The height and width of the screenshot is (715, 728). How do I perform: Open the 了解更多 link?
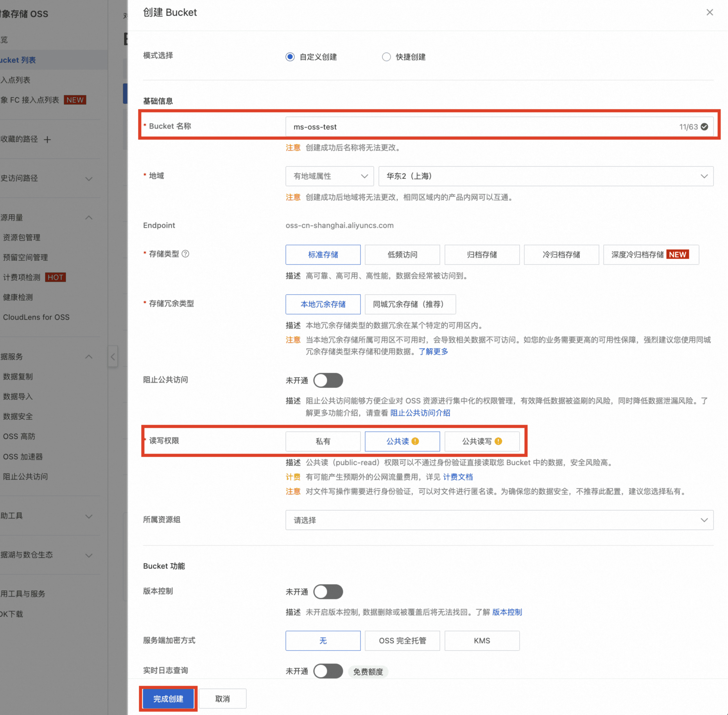pos(433,351)
